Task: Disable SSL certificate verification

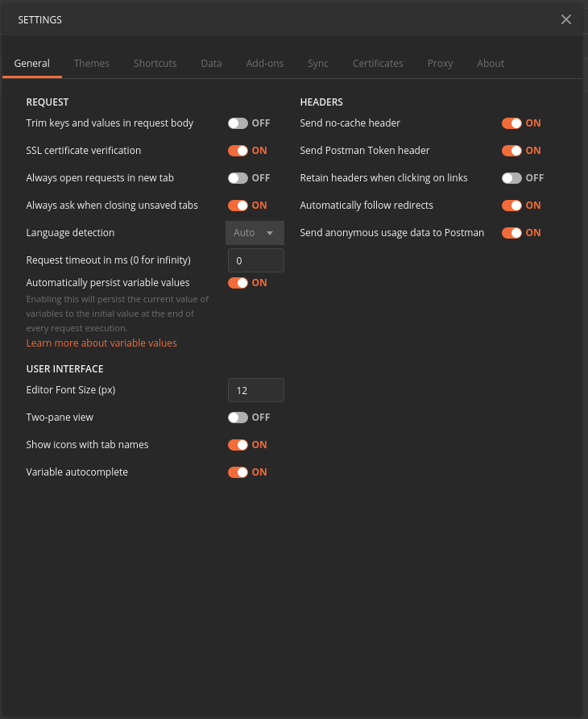Action: (238, 151)
